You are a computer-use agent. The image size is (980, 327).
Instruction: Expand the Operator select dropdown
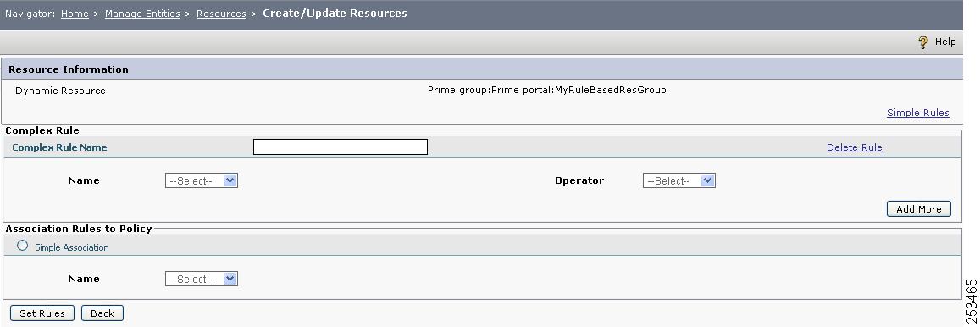(x=678, y=180)
